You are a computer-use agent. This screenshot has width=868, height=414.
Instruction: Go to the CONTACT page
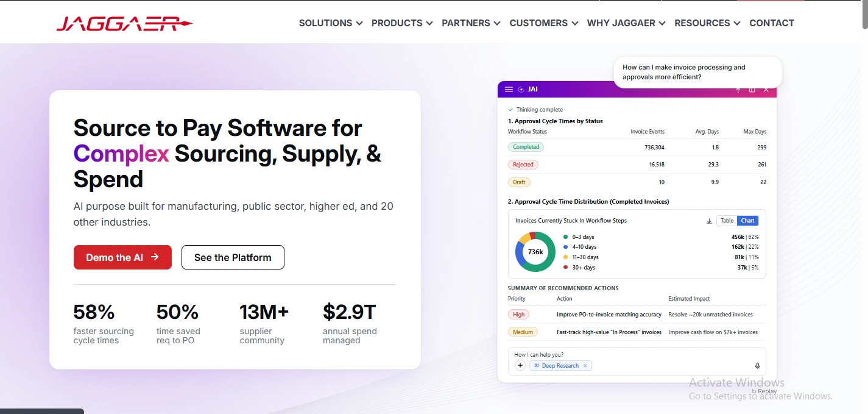click(772, 23)
